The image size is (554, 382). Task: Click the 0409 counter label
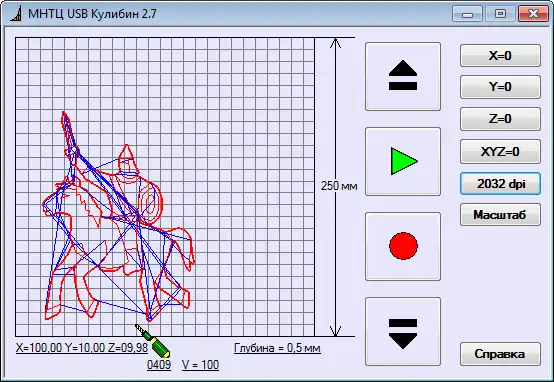point(159,365)
